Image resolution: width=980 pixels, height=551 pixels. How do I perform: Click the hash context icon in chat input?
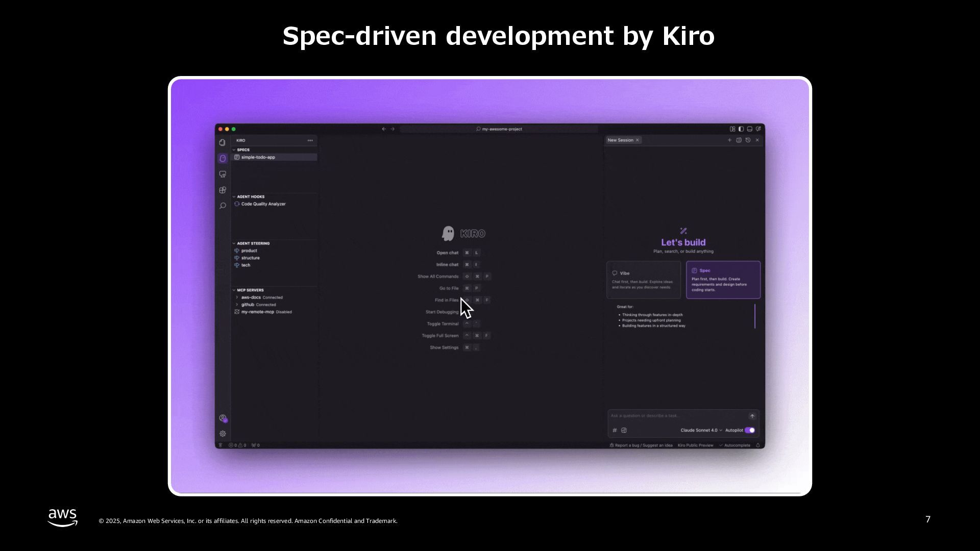615,431
